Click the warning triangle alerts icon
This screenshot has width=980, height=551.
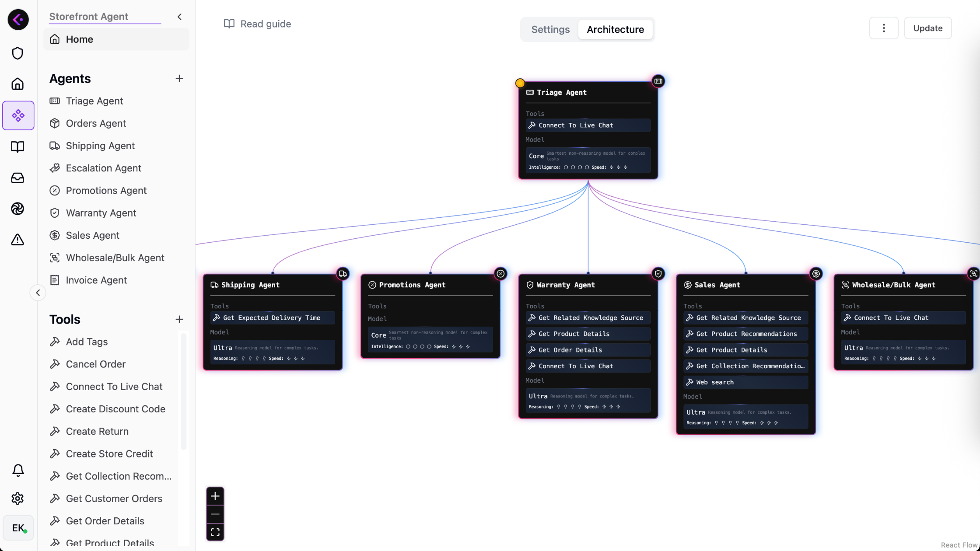coord(17,240)
